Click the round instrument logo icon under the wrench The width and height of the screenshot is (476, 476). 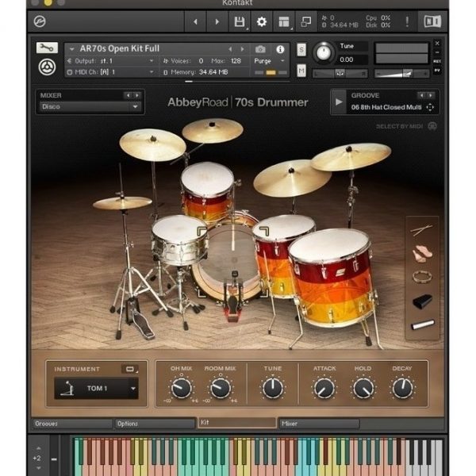47,67
